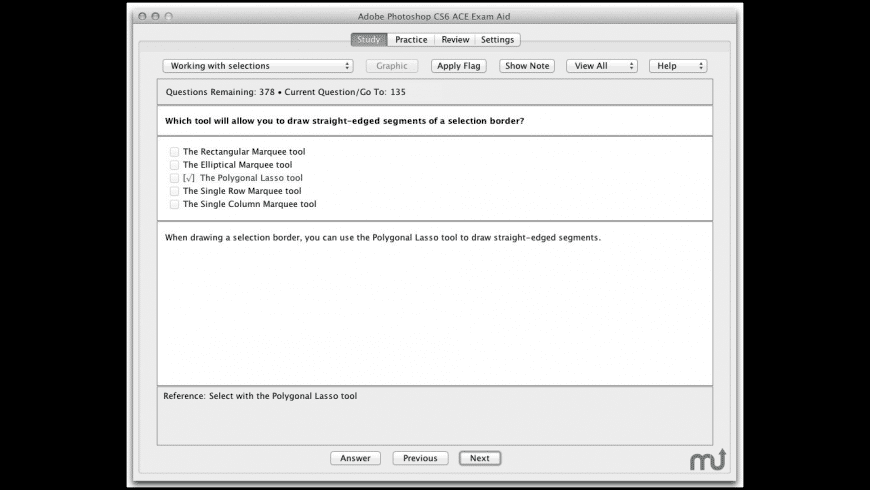Screen dimensions: 870x490
Task: Tick the Polygonal Lasso tool checkbox
Action: pyautogui.click(x=174, y=178)
